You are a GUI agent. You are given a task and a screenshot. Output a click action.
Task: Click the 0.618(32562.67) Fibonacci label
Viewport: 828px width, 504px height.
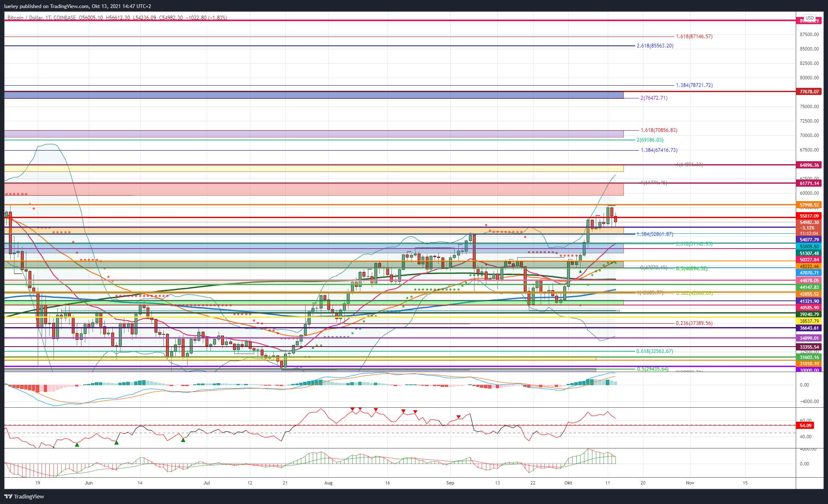[654, 351]
